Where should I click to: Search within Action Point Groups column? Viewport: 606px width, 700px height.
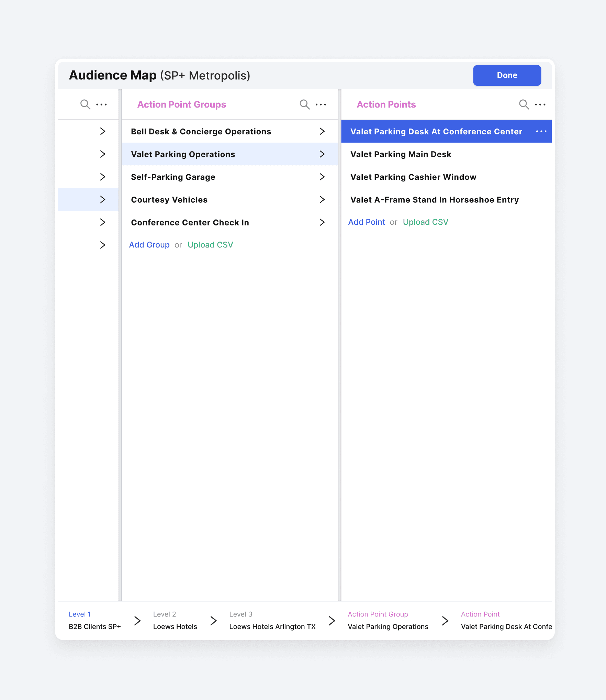[x=305, y=104]
